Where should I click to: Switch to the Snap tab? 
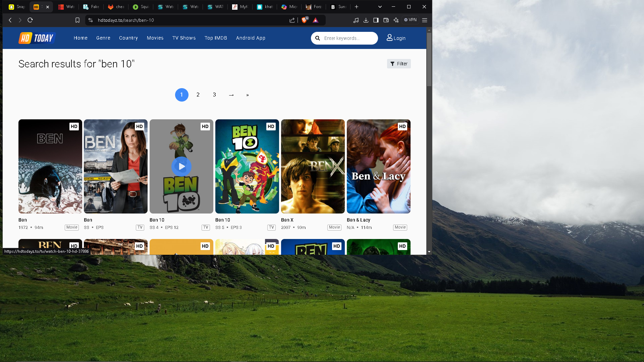17,7
